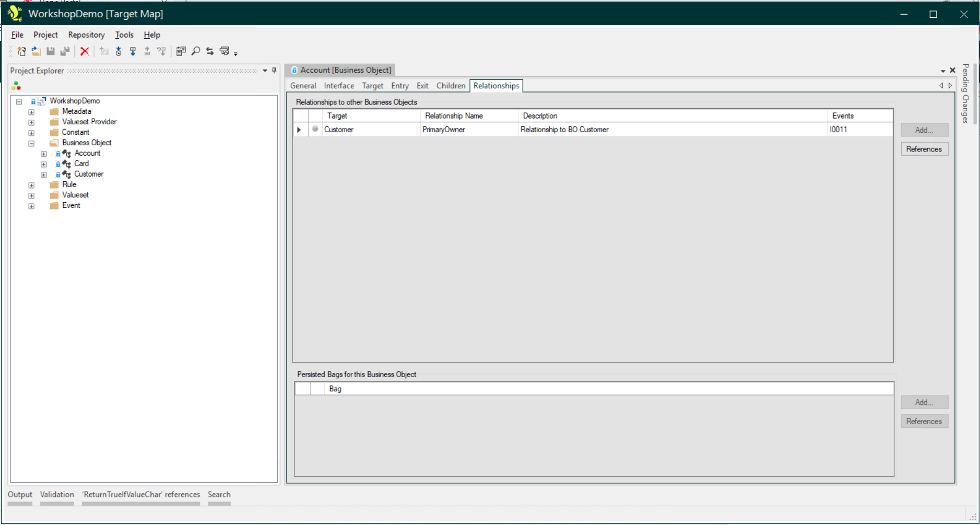The height and width of the screenshot is (525, 980).
Task: Expand the Metadata folder node
Action: 31,112
